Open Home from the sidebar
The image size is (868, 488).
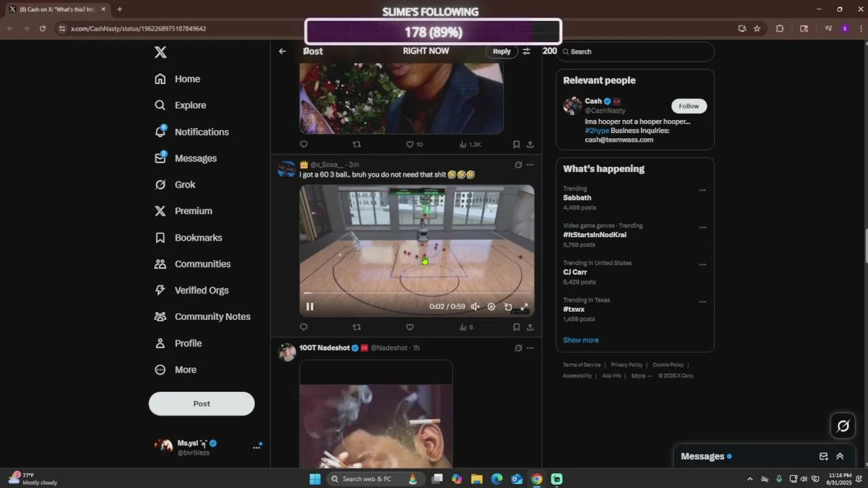177,79
